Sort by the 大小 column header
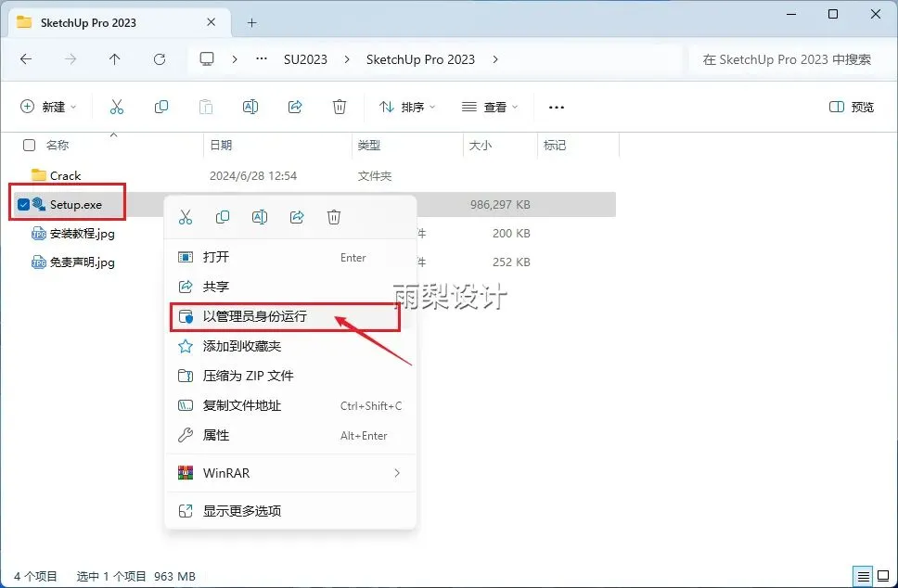This screenshot has width=898, height=588. point(480,146)
